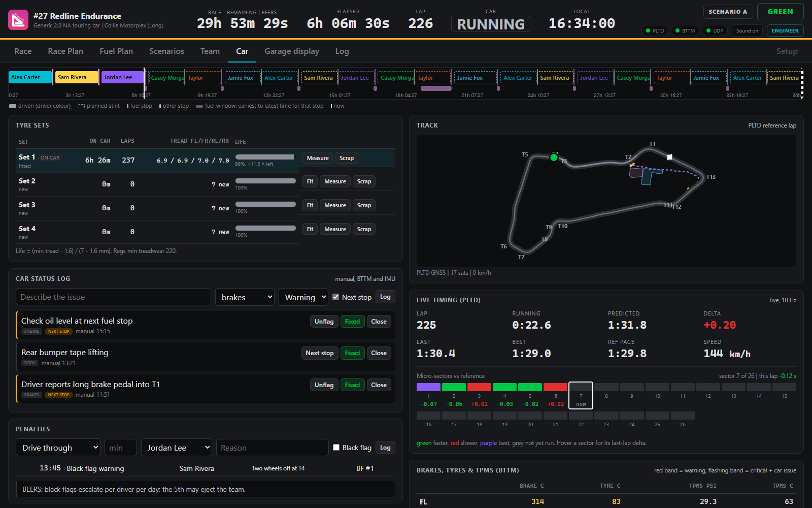
Task: Unflag the Check oil level issue
Action: point(324,322)
